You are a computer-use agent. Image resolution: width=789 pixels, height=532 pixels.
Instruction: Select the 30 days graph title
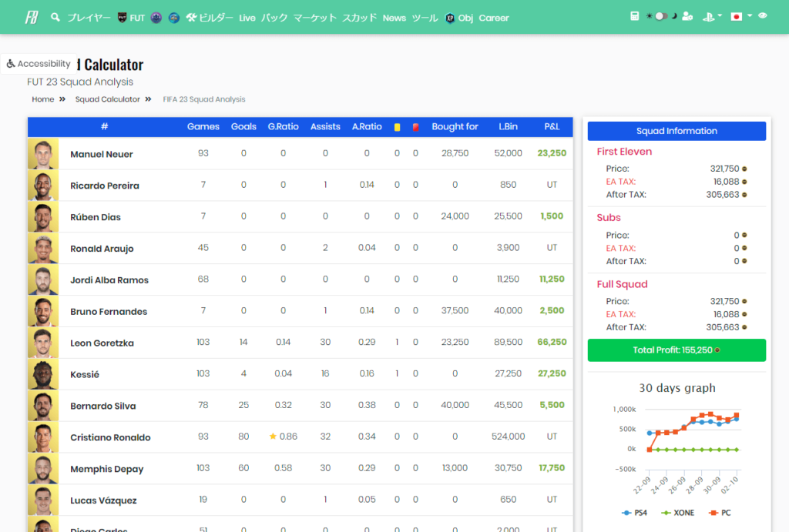[677, 388]
